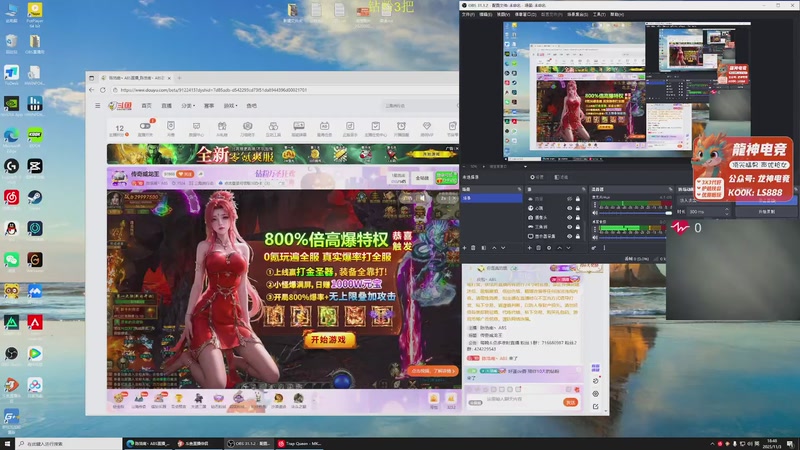
Task: Open Steam from the desktop
Action: (x=35, y=197)
